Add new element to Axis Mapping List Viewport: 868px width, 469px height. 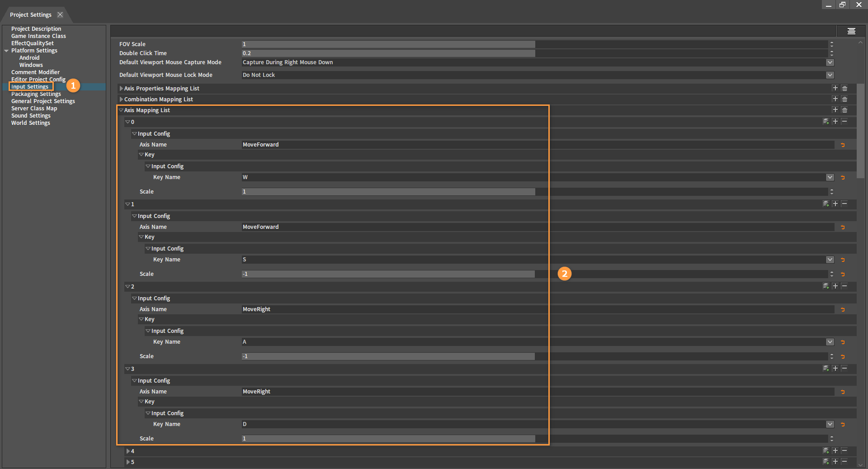(x=835, y=110)
